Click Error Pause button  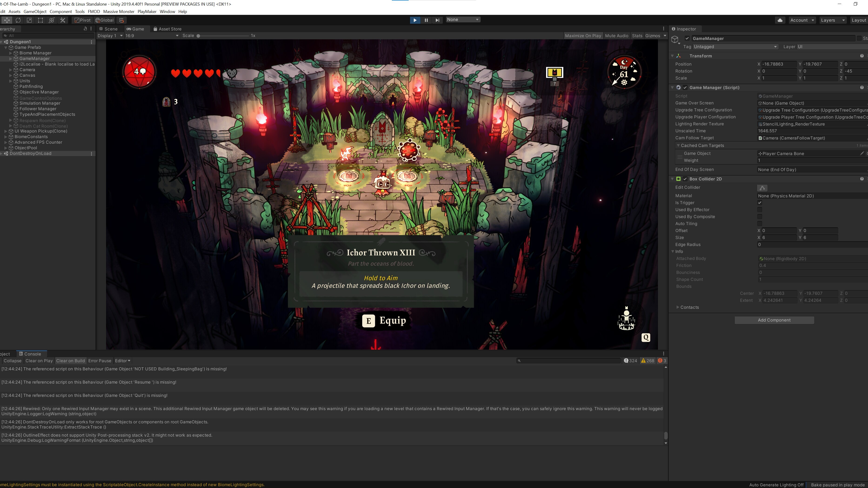[x=99, y=361]
